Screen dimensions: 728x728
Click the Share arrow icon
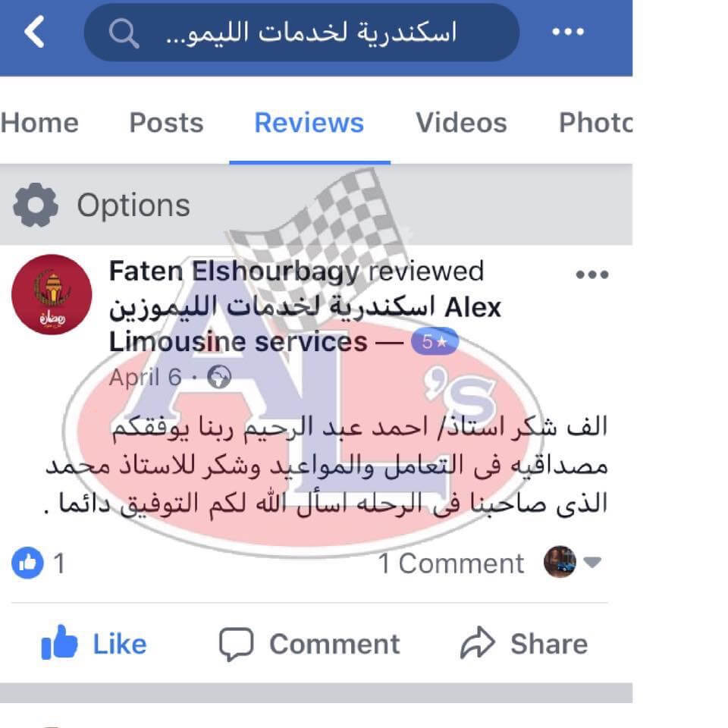(x=478, y=643)
